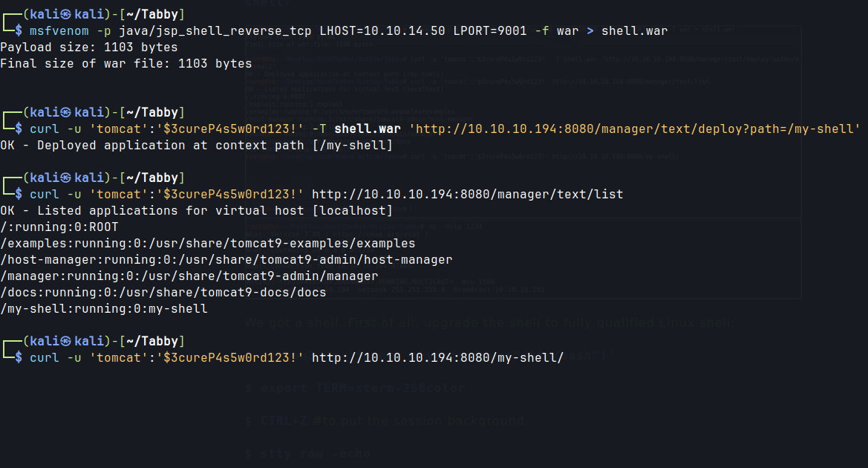Click credentials string in the list command

pos(197,195)
